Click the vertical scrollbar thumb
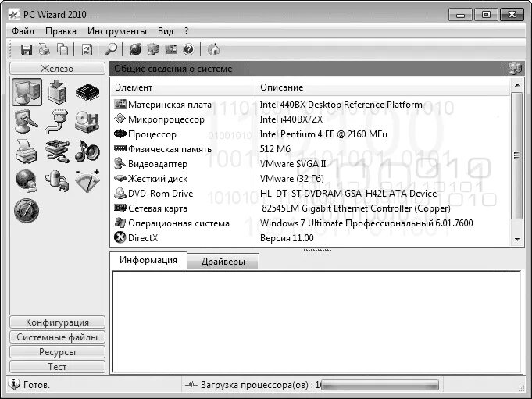The width and height of the screenshot is (532, 399). click(x=517, y=155)
